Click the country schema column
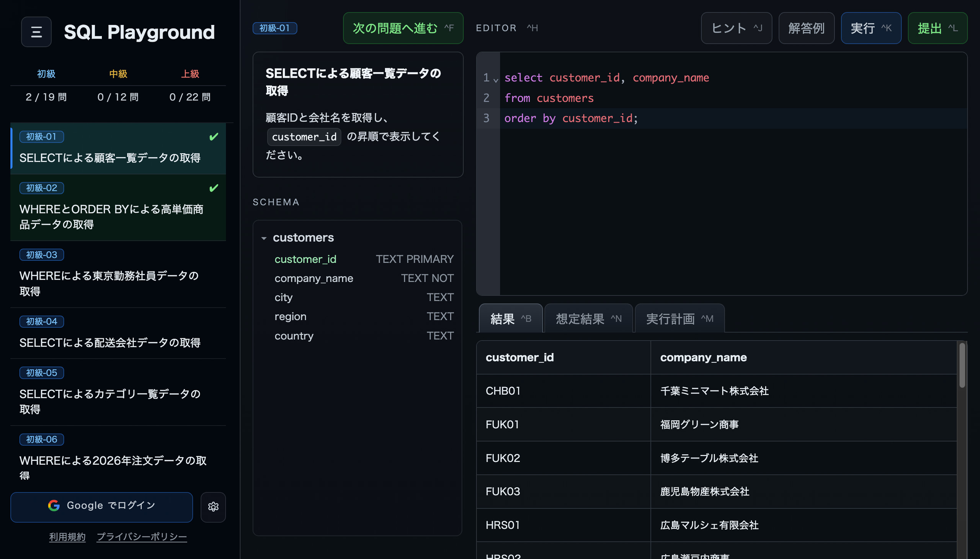980x559 pixels. (294, 336)
